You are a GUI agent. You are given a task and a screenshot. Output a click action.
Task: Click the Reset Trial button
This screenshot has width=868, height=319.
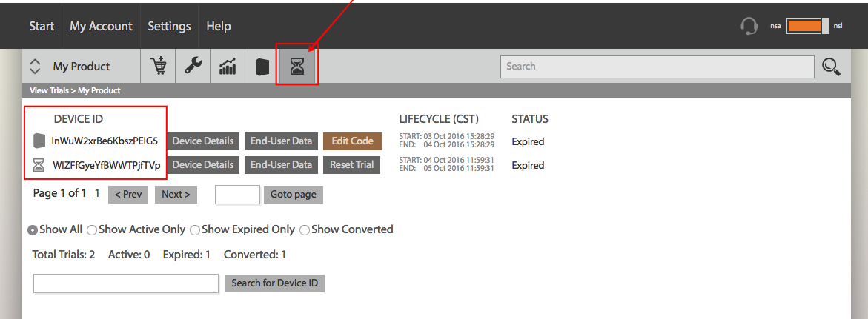pyautogui.click(x=352, y=165)
